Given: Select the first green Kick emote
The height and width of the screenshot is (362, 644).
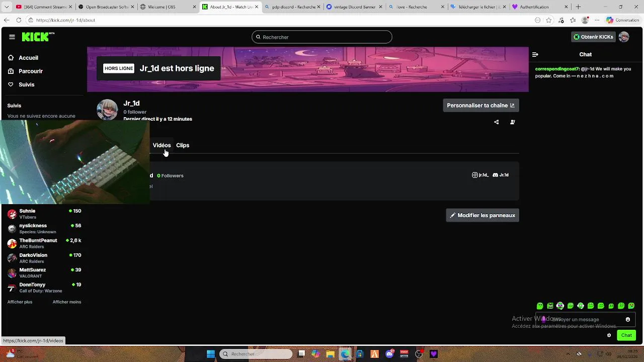Looking at the screenshot, I should [540, 306].
